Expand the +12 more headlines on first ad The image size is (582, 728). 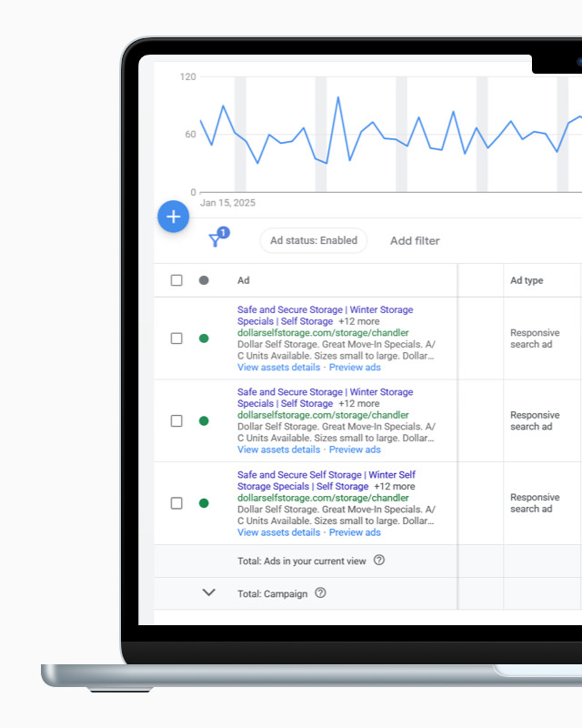(x=359, y=322)
